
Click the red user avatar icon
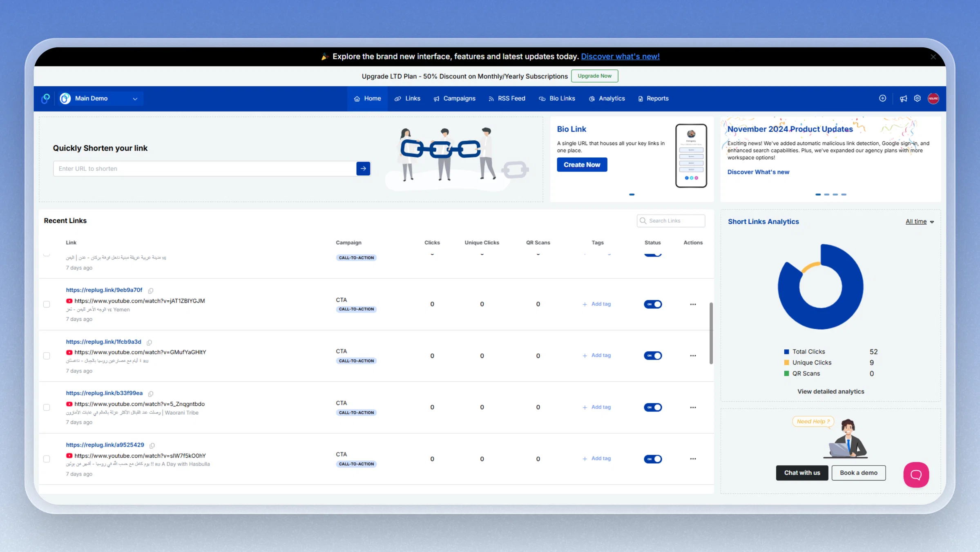(x=933, y=98)
